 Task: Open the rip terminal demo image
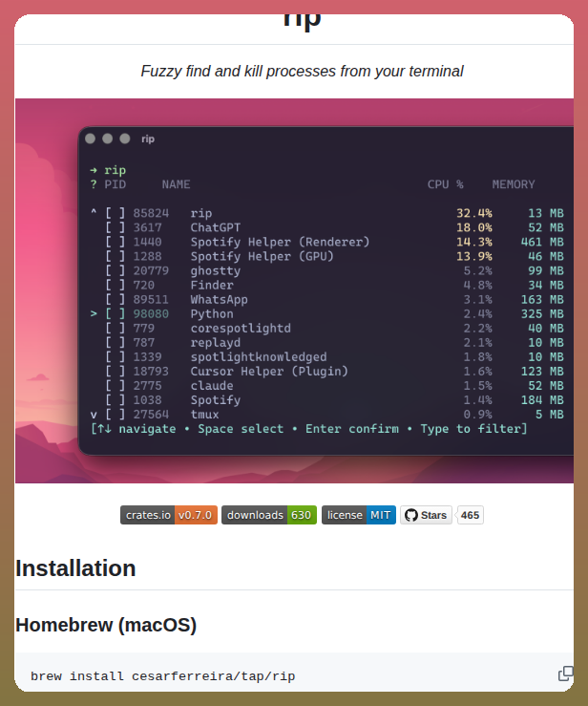[x=294, y=290]
